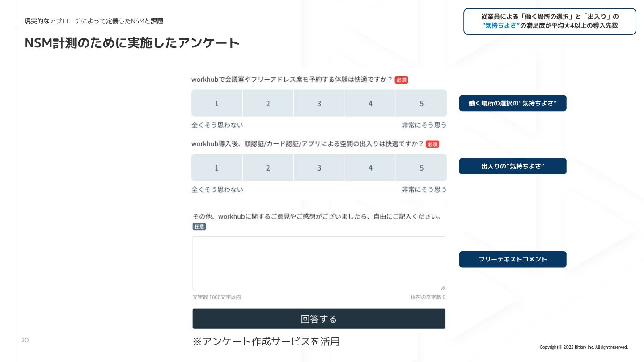The image size is (644, 362).
Task: Select rating 5 for the reservation experience question
Action: pos(421,103)
